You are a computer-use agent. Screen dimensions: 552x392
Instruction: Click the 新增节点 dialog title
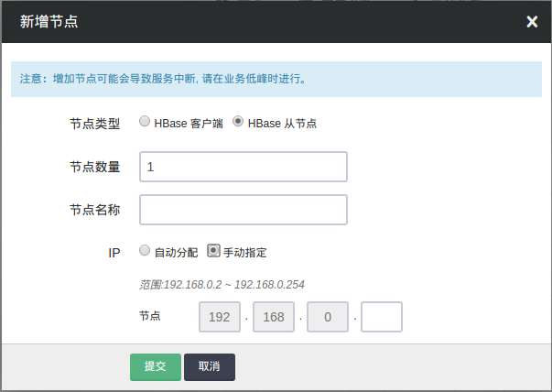[49, 22]
